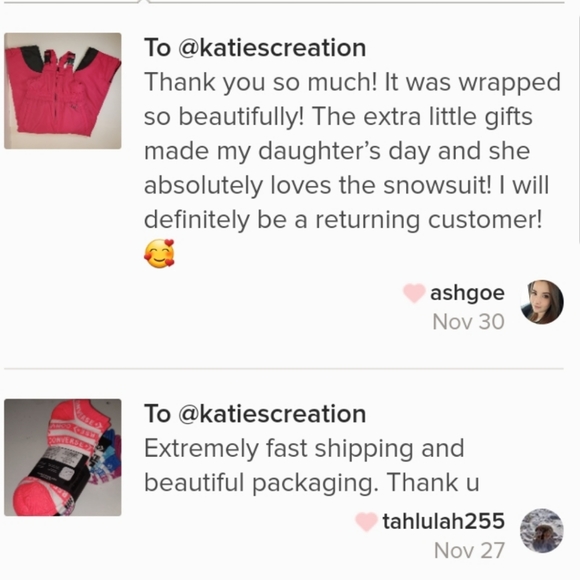This screenshot has height=580, width=580.
Task: Click the divider between the two notes
Action: click(284, 369)
